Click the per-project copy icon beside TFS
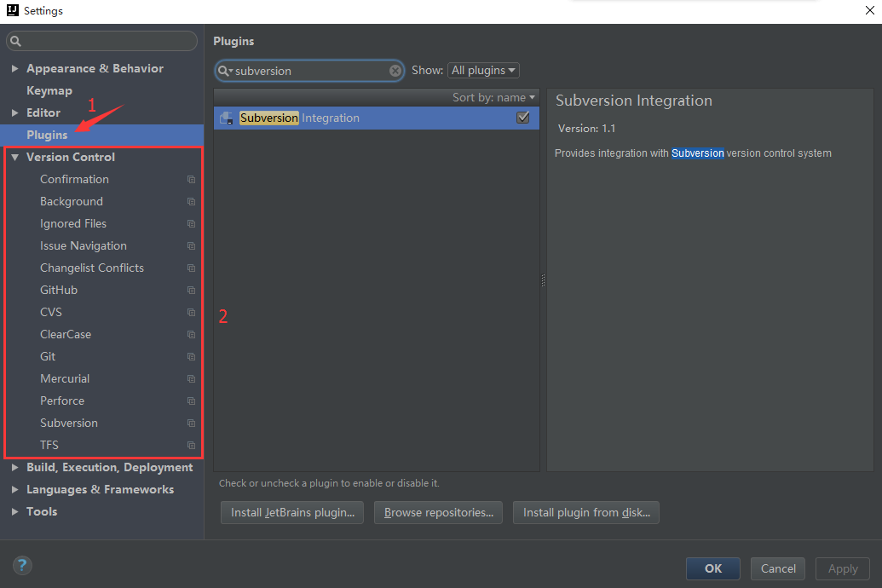 pos(191,445)
